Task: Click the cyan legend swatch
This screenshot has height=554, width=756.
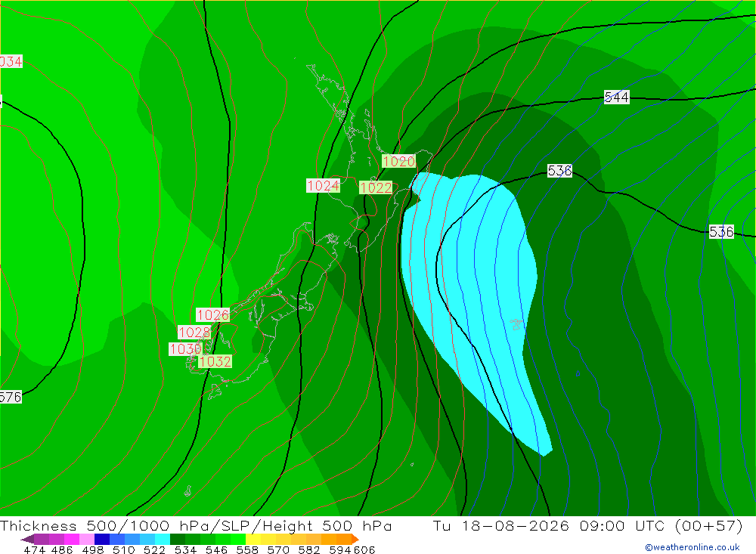Action: pos(163,539)
